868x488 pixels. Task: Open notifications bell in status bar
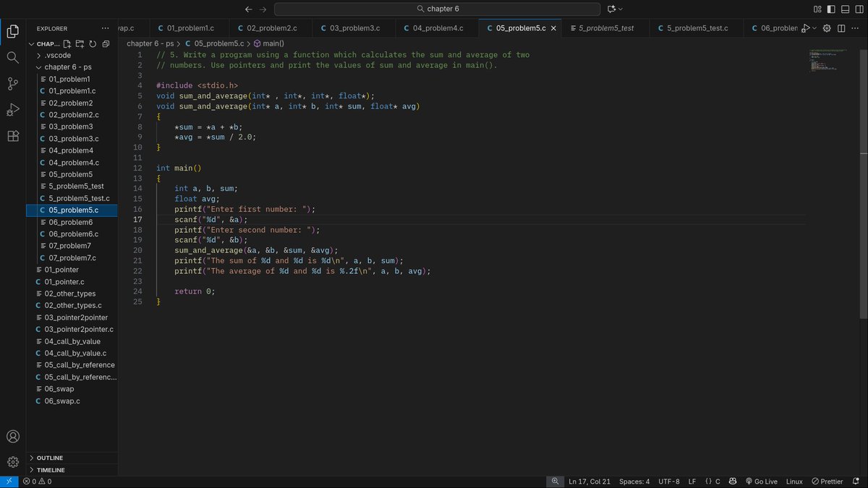click(x=856, y=481)
